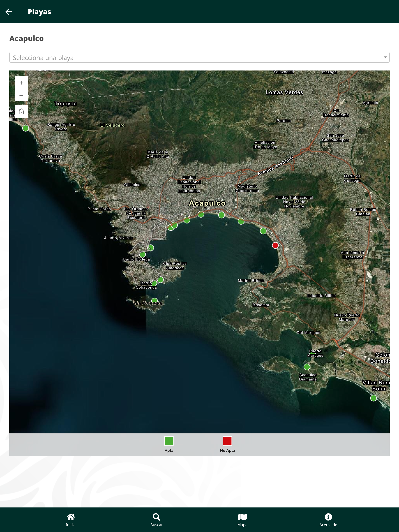Open the Acerca de tab
Image resolution: width=399 pixels, height=532 pixels.
coord(328,520)
